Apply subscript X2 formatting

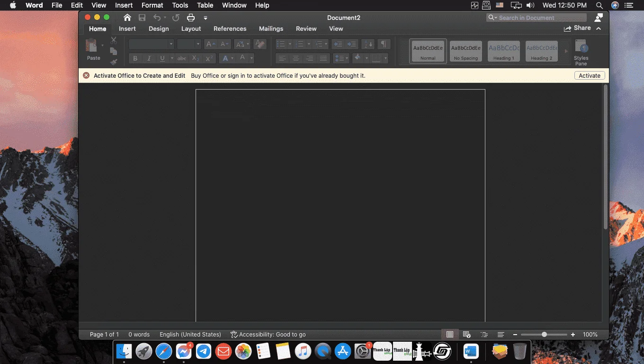coord(196,58)
